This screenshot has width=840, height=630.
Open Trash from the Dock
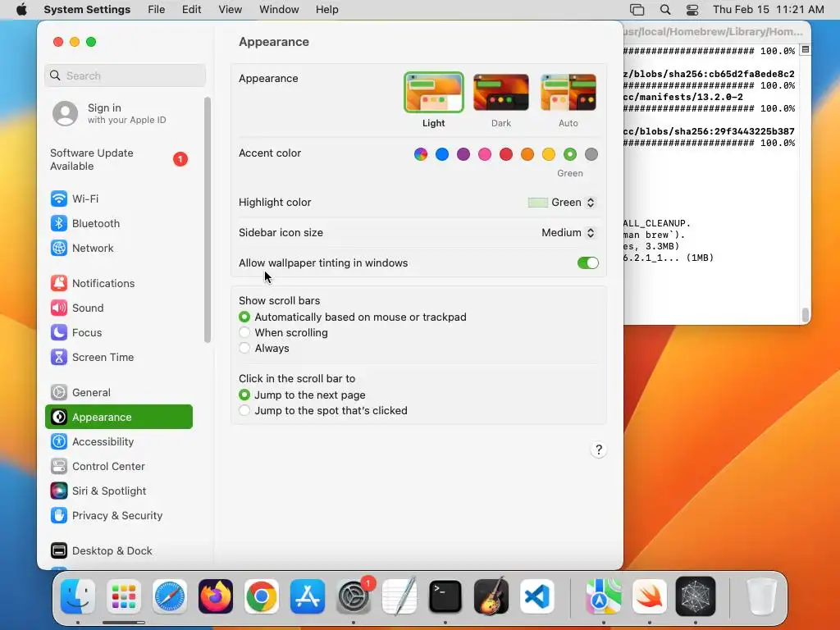762,597
